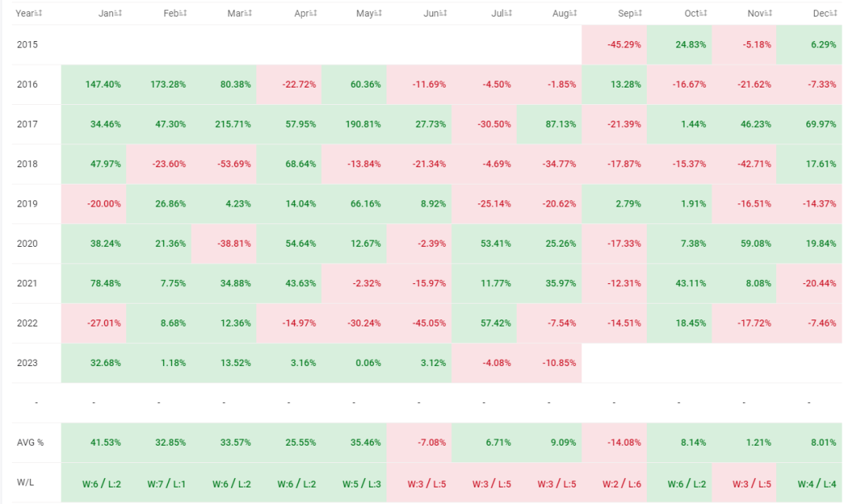
Task: Select the 2017 row label
Action: pos(27,125)
